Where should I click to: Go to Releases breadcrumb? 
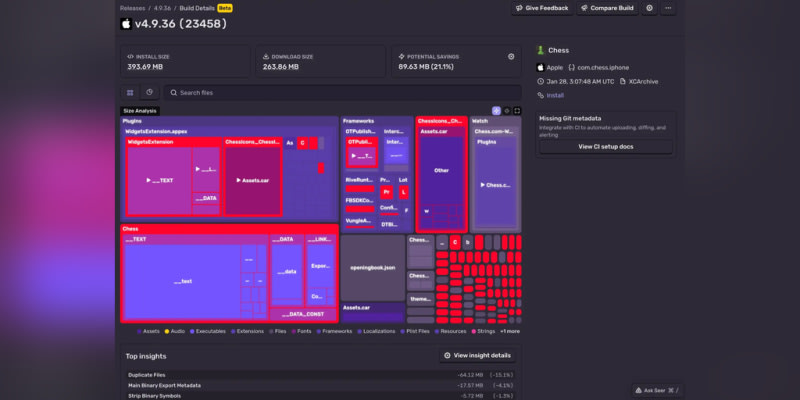tap(133, 8)
